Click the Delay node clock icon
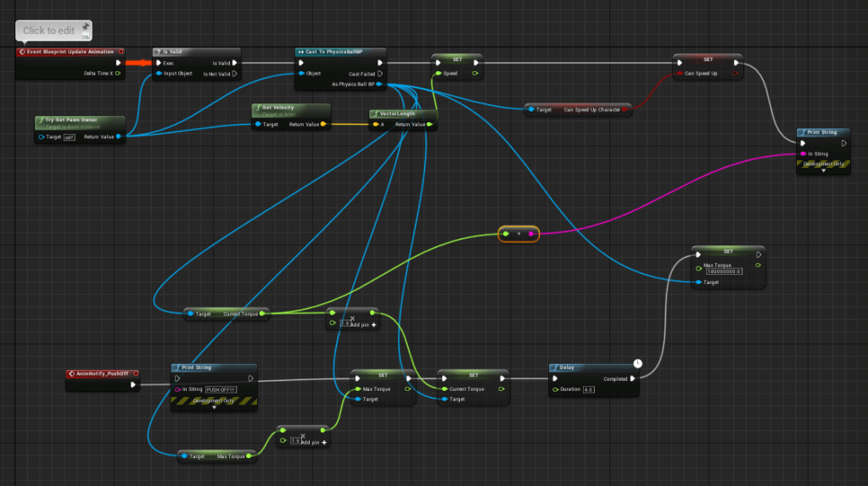868x486 pixels. [x=637, y=364]
